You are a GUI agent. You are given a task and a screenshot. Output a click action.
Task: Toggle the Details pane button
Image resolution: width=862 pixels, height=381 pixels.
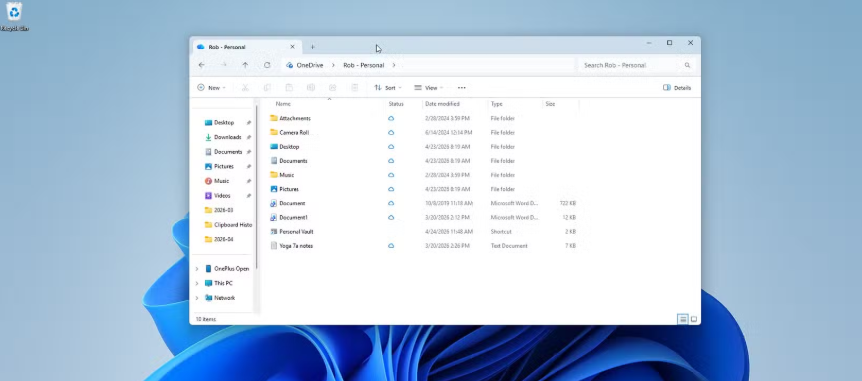click(677, 87)
